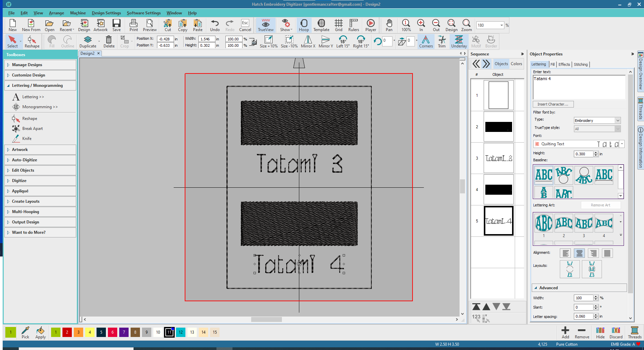Viewport: 644px width, 350px height.
Task: Open the Software Settings menu
Action: [144, 13]
